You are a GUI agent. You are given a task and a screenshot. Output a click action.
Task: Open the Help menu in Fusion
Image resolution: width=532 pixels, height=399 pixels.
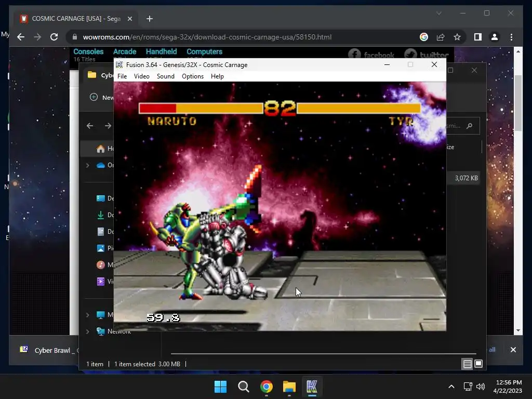[x=217, y=76]
